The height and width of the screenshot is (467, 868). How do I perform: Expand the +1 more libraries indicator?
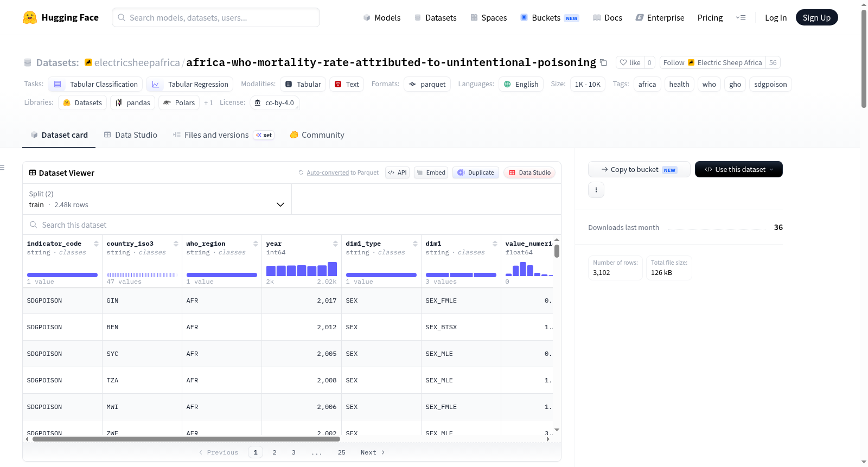[x=208, y=103]
